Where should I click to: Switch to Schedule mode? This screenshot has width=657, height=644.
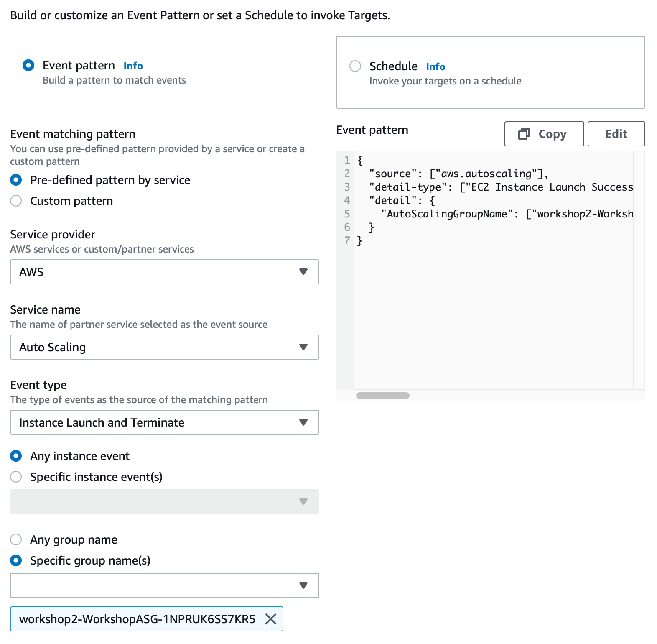click(355, 66)
